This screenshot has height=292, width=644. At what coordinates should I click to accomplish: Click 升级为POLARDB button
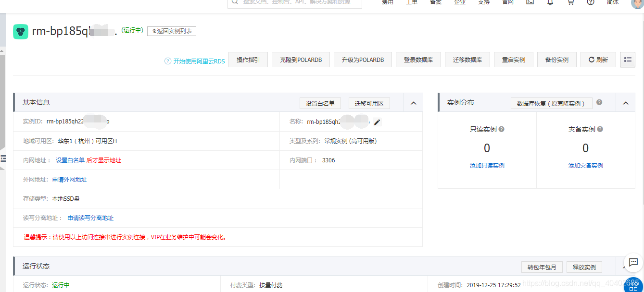pos(363,60)
